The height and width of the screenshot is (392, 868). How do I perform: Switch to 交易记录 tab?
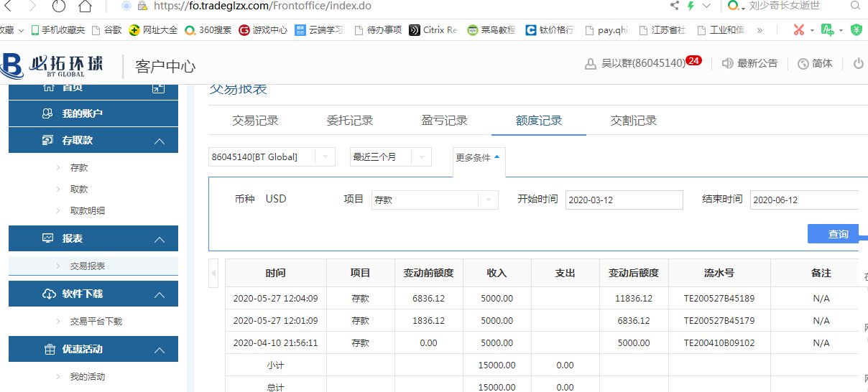[x=255, y=121]
